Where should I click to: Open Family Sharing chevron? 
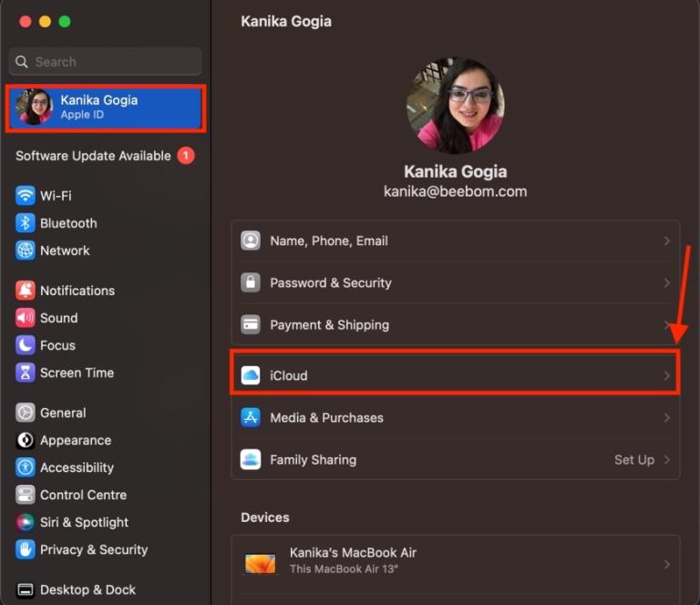667,459
